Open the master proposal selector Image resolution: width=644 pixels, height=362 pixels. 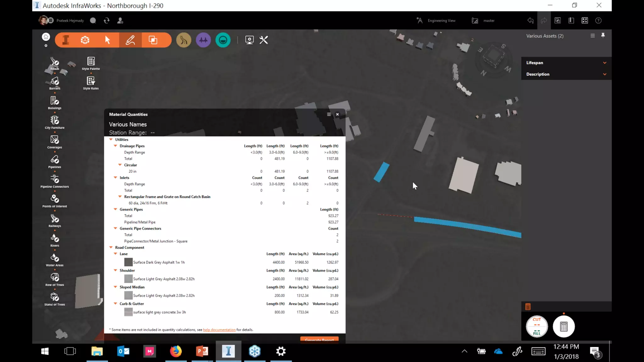483,20
